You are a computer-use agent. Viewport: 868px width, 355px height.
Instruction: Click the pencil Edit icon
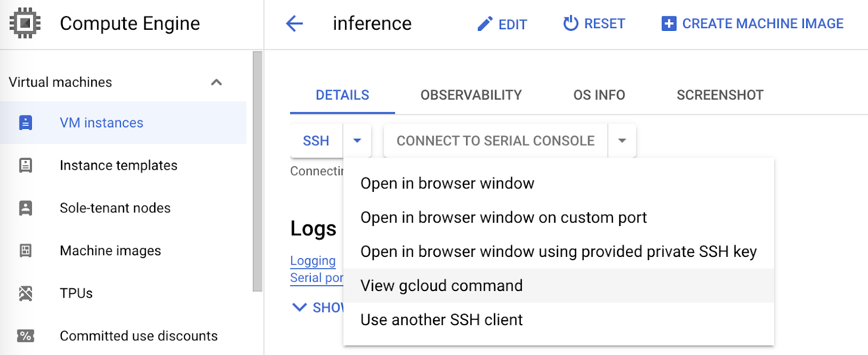484,24
